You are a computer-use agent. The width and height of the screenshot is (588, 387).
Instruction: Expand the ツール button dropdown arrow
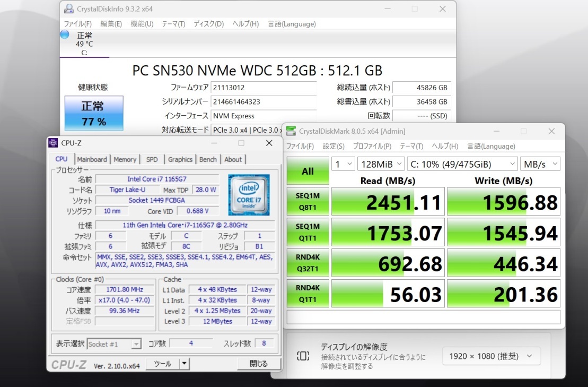pyautogui.click(x=185, y=364)
